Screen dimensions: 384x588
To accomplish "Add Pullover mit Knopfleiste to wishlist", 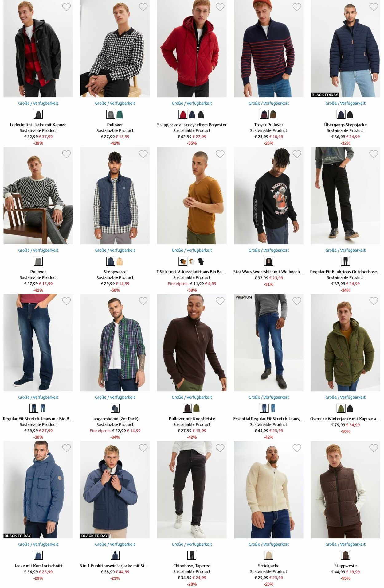I will [220, 301].
